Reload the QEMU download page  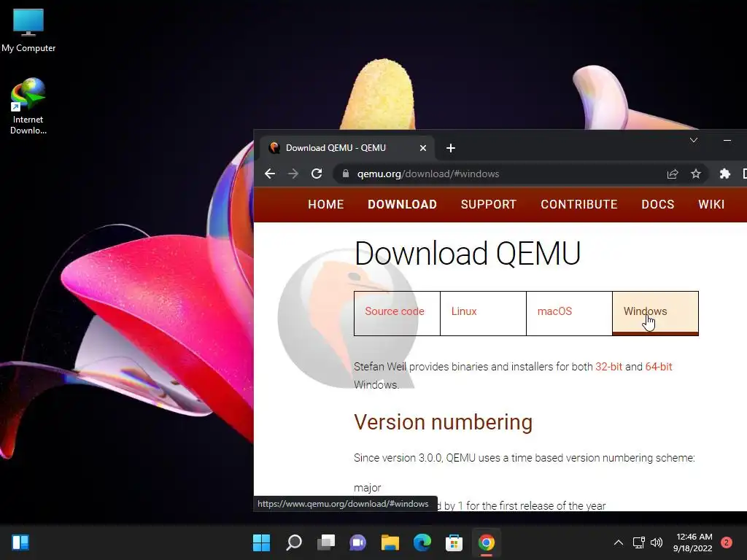[x=317, y=174]
